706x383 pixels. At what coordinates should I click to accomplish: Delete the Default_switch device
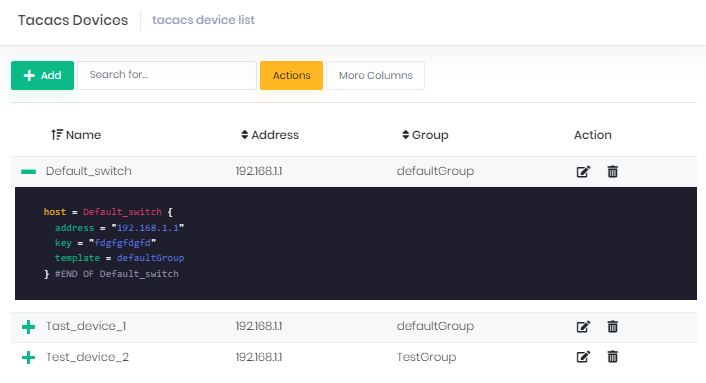pyautogui.click(x=612, y=171)
